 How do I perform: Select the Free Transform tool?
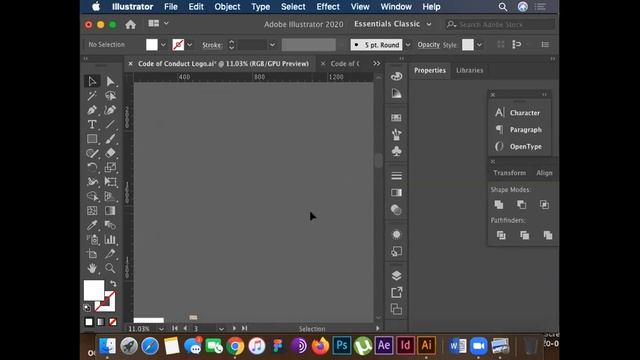pyautogui.click(x=110, y=182)
